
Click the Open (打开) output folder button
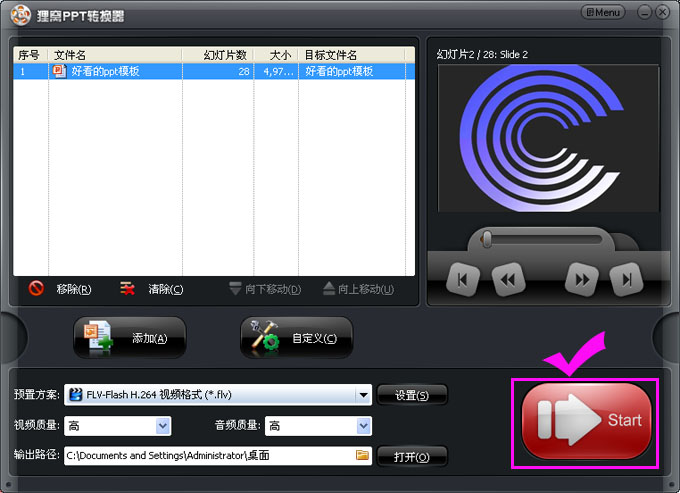412,457
